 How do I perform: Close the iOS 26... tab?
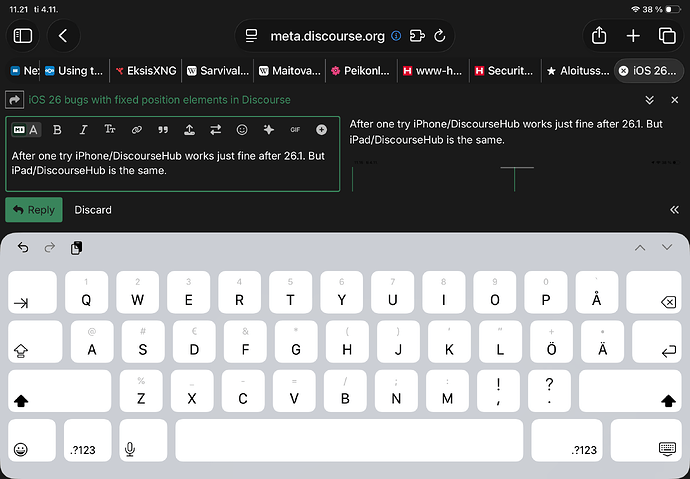pos(623,71)
